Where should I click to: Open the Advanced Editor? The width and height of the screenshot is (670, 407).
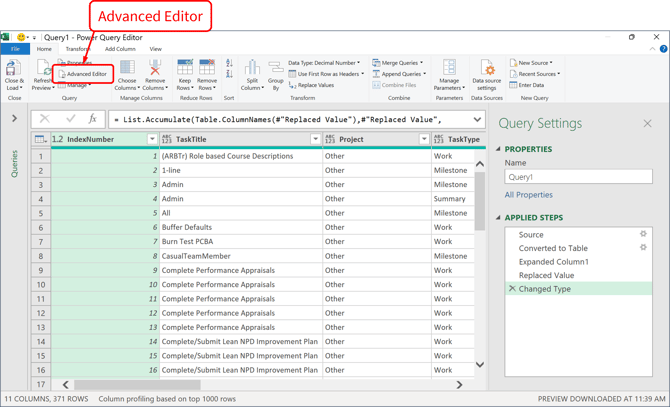pyautogui.click(x=82, y=74)
